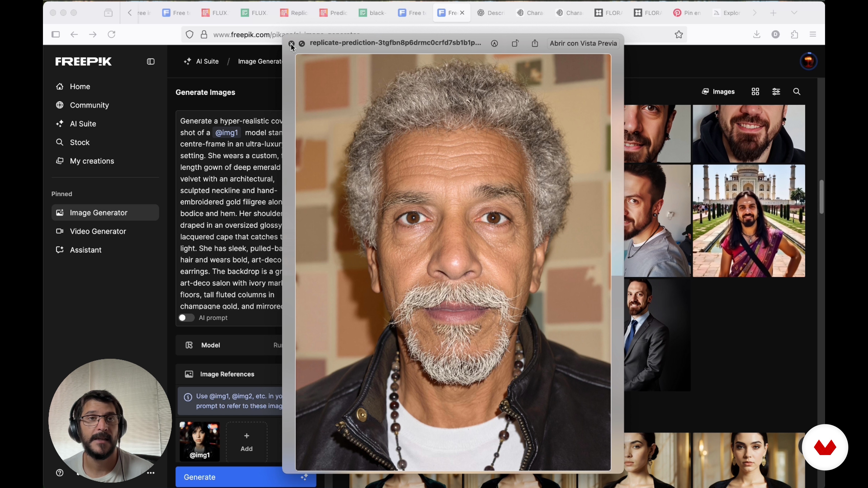The width and height of the screenshot is (868, 488).
Task: Click the browser account D icon
Action: [775, 34]
